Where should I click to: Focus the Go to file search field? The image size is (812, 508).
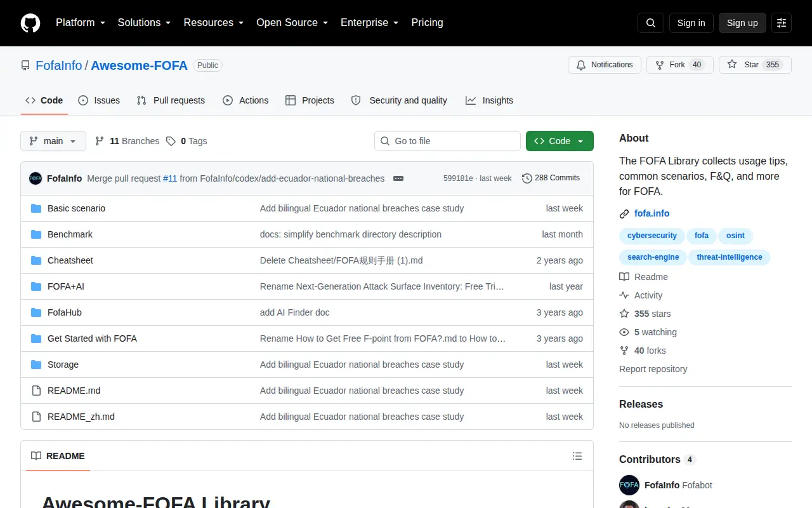coord(447,141)
